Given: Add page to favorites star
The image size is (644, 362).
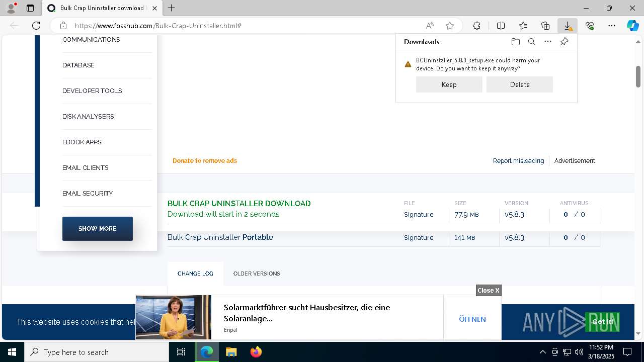Looking at the screenshot, I should pyautogui.click(x=450, y=26).
